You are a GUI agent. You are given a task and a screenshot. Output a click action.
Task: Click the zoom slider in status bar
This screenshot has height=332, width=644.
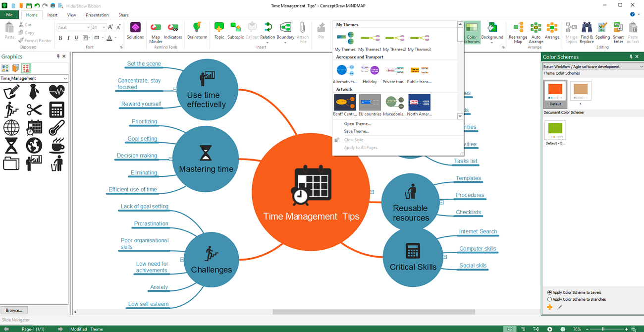pyautogui.click(x=603, y=329)
